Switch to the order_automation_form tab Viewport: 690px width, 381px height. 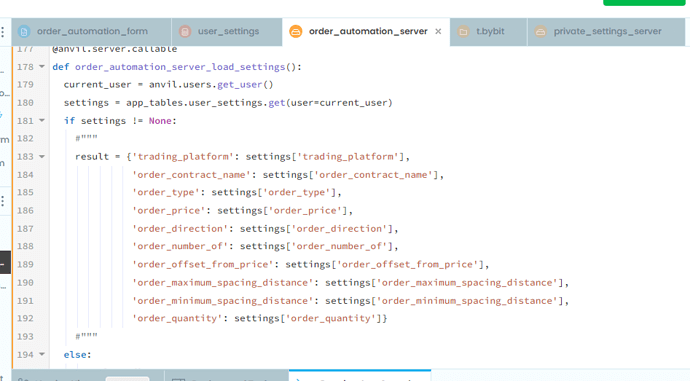[x=92, y=32]
